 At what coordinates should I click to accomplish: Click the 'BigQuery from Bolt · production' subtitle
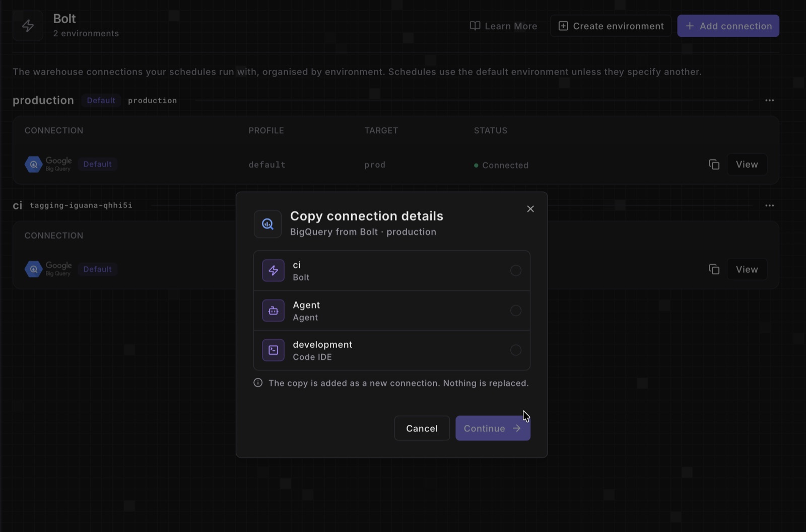(363, 232)
